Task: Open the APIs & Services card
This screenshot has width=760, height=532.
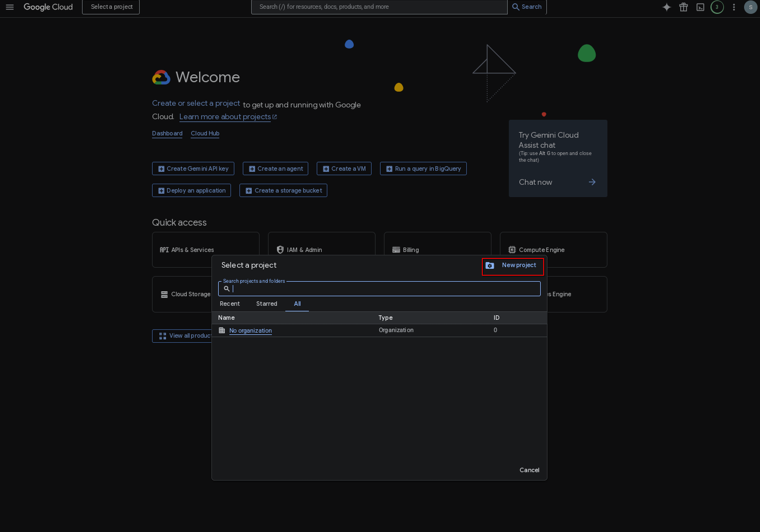Action: (x=205, y=250)
